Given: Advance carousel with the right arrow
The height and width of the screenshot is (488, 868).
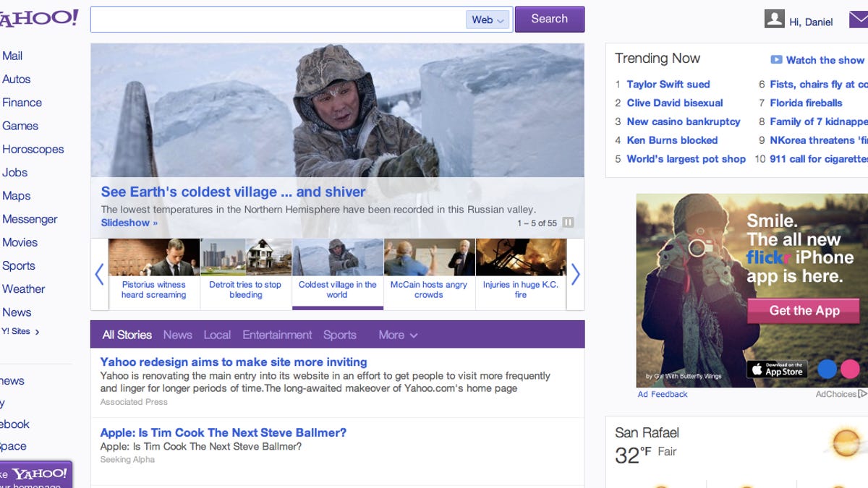Looking at the screenshot, I should (x=576, y=274).
